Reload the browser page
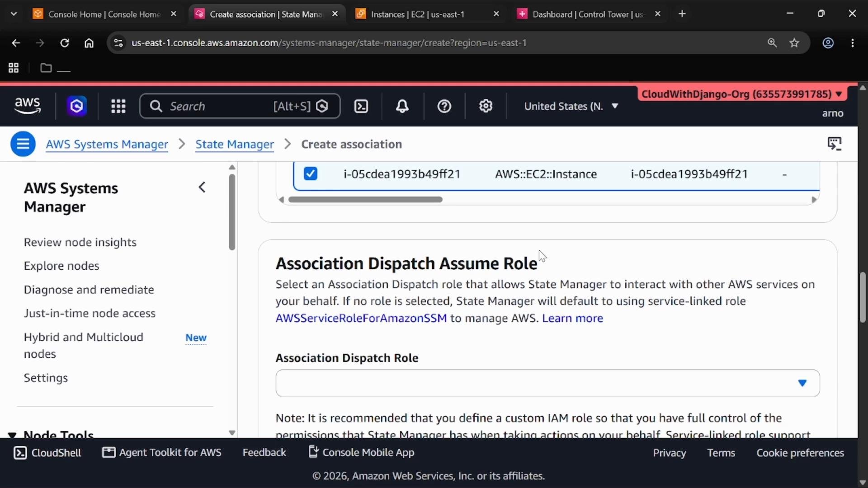This screenshot has height=488, width=868. [x=65, y=43]
